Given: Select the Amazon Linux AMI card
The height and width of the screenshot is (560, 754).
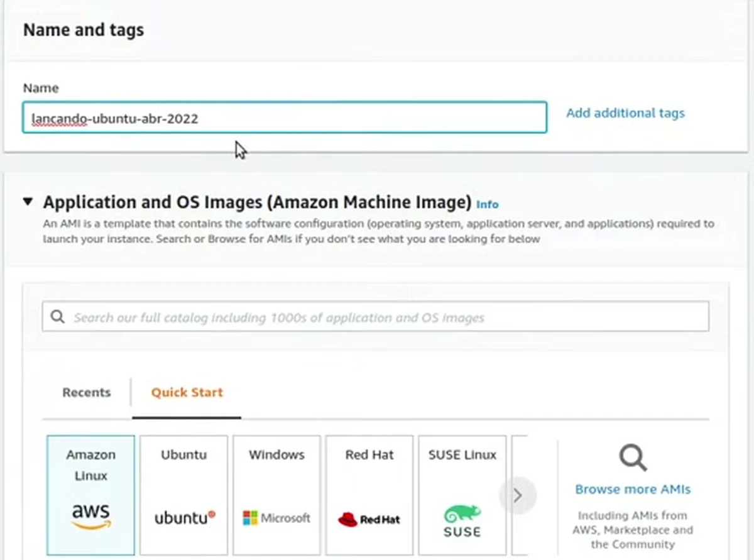Looking at the screenshot, I should 90,495.
